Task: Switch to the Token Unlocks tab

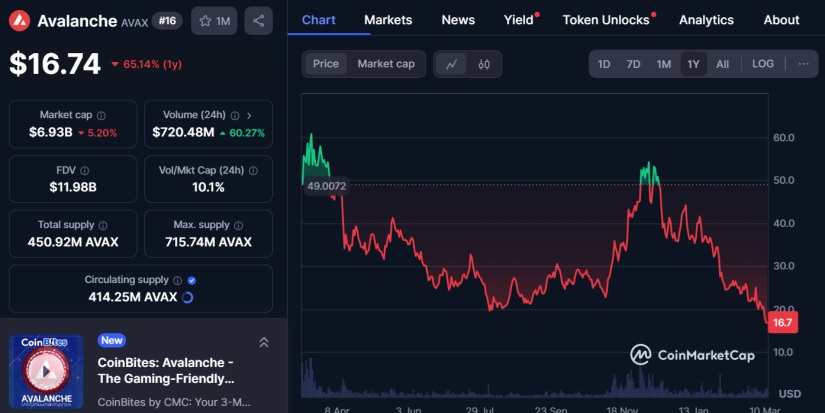Action: (x=606, y=20)
